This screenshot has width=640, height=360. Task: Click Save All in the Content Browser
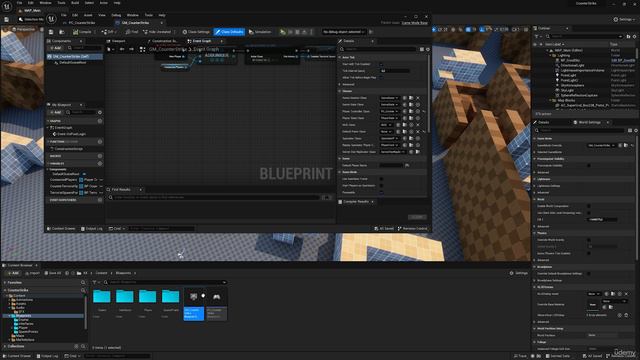point(52,273)
